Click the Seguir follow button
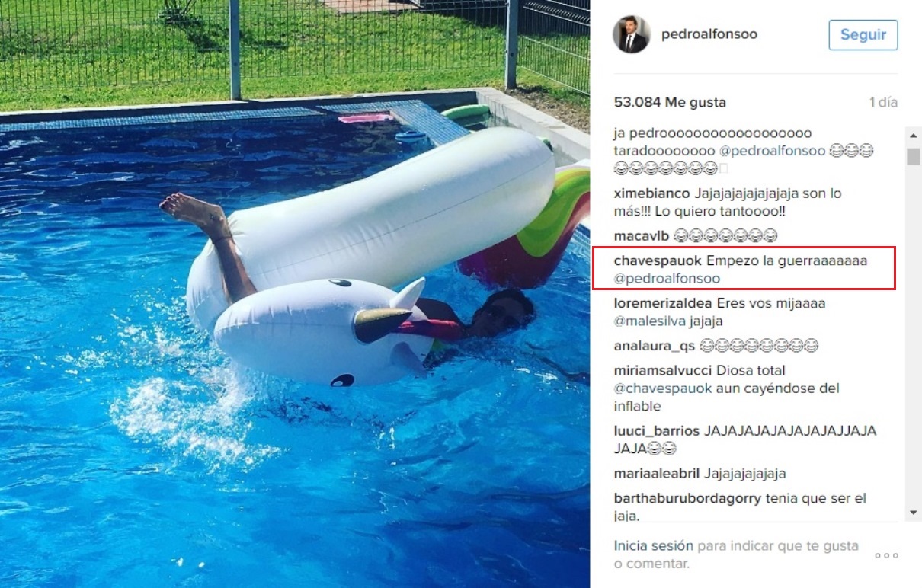This screenshot has height=588, width=922. click(863, 35)
